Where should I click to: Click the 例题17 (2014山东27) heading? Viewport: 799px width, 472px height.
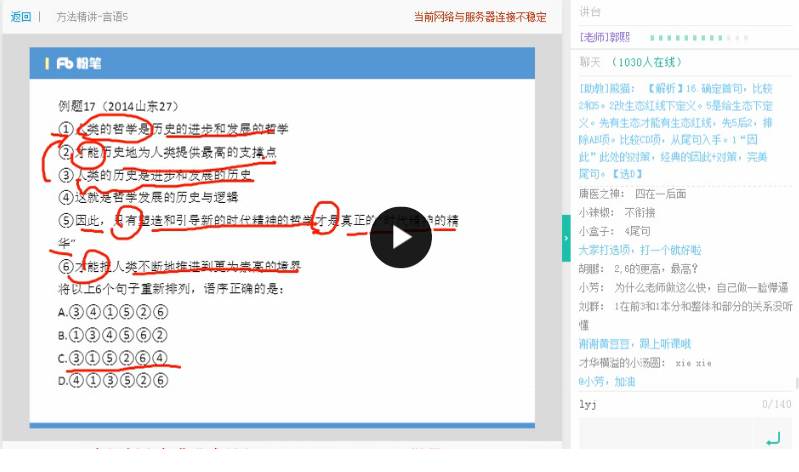coord(119,107)
